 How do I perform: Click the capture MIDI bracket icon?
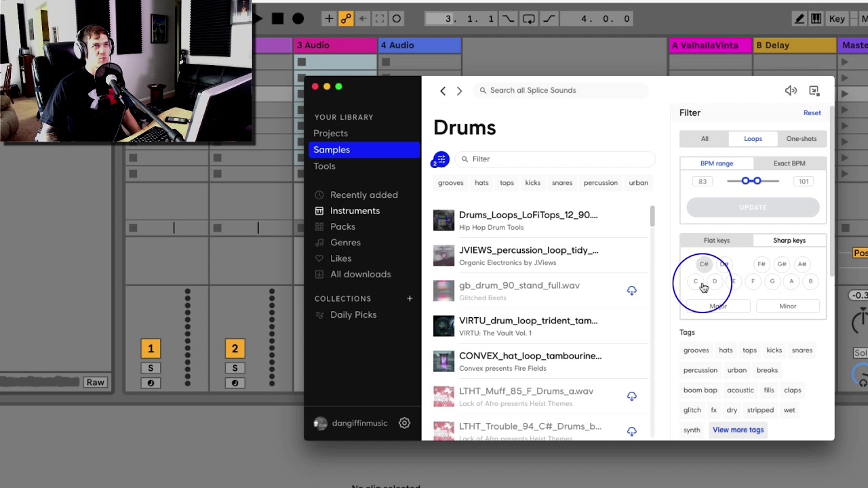click(x=380, y=18)
